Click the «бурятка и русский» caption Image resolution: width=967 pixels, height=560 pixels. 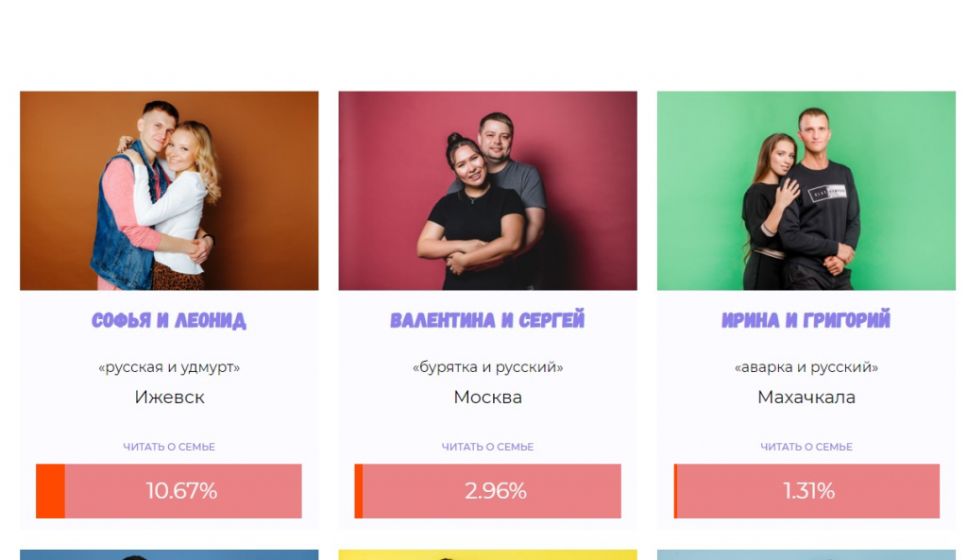488,367
